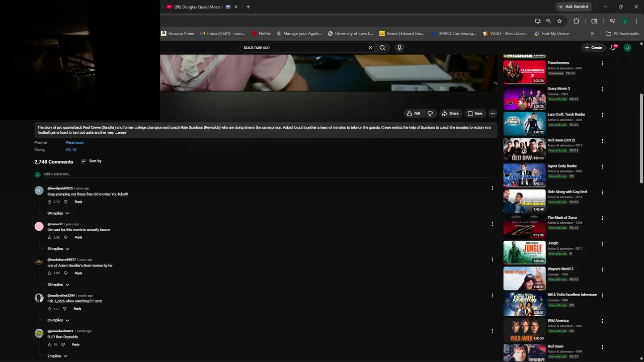Open options for the @kevalpatel5925 comment
Image resolution: width=644 pixels, height=362 pixels.
[x=492, y=188]
